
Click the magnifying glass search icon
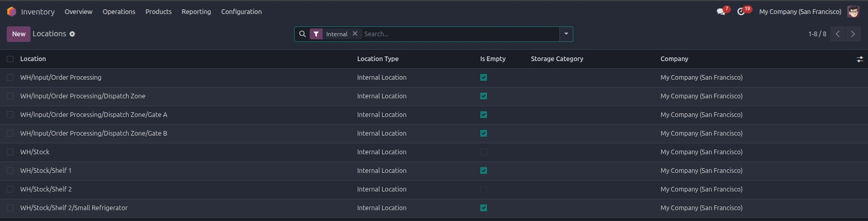(302, 34)
